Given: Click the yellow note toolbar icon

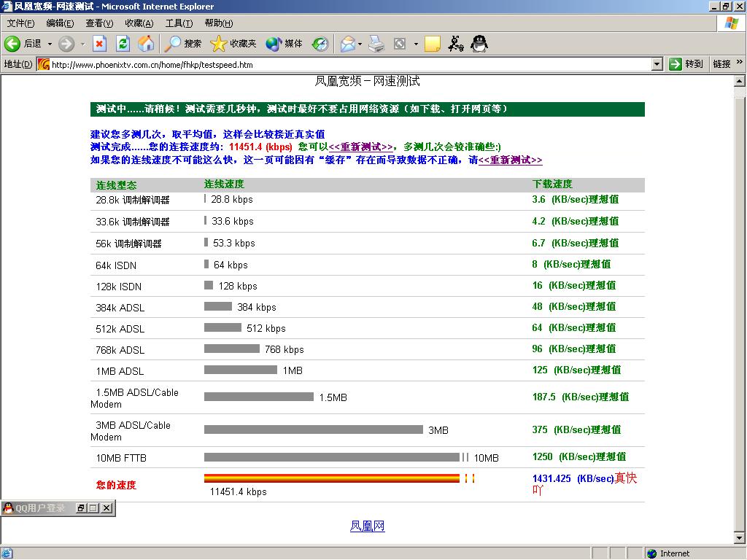Looking at the screenshot, I should coord(432,44).
